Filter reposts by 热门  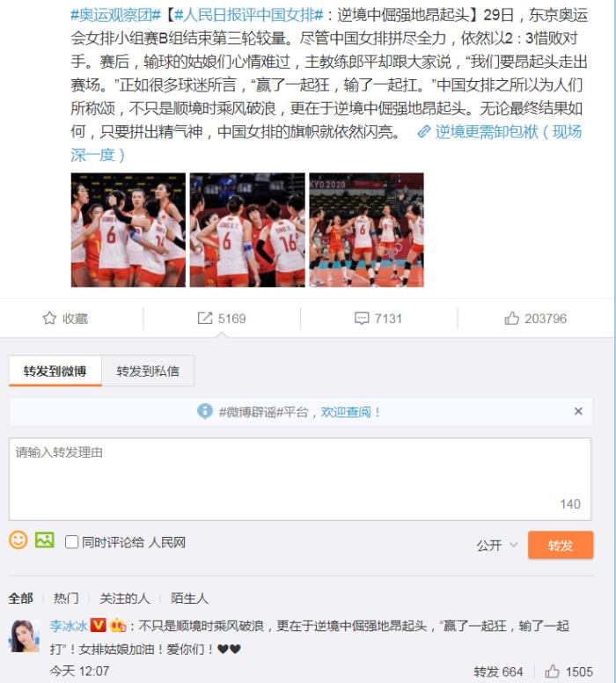tap(66, 598)
